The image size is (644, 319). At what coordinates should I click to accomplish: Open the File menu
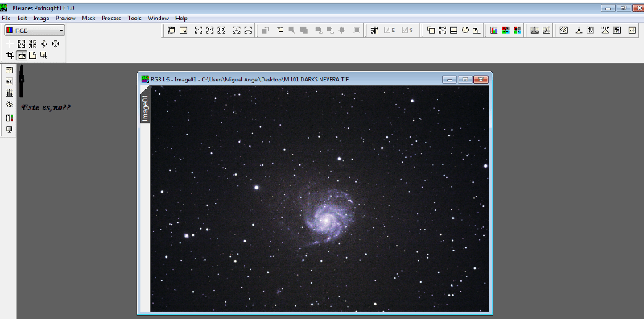(6, 18)
